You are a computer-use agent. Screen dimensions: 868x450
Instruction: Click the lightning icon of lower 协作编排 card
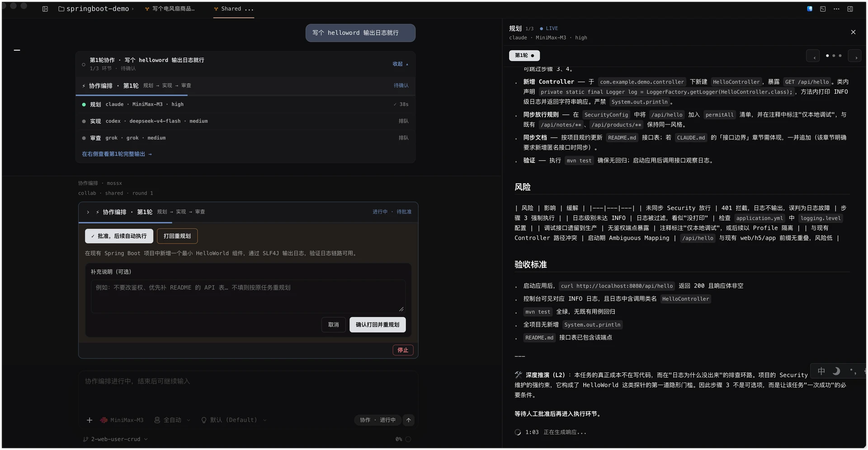pos(97,212)
